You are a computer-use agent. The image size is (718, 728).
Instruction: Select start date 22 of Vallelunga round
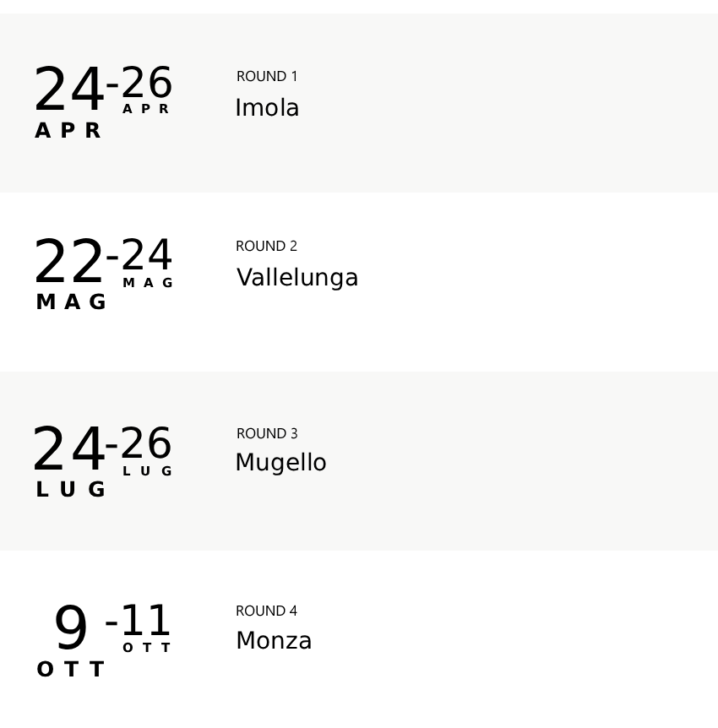pos(68,262)
